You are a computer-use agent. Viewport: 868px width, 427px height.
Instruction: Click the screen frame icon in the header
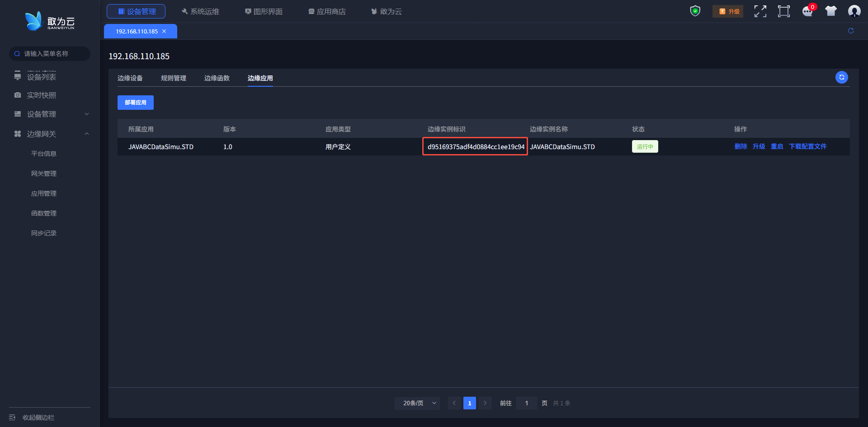click(x=784, y=11)
